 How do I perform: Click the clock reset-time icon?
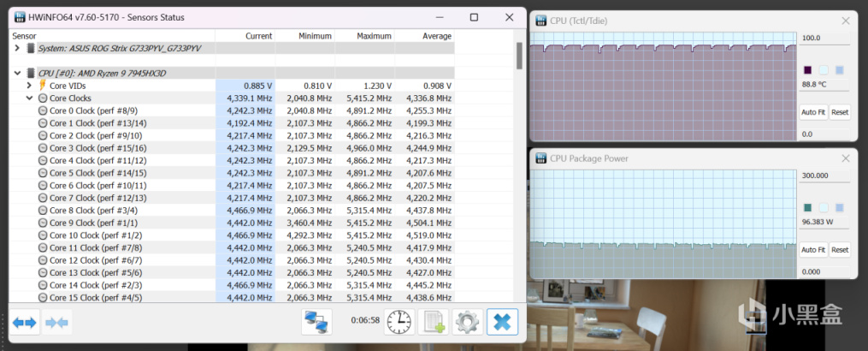[x=399, y=322]
